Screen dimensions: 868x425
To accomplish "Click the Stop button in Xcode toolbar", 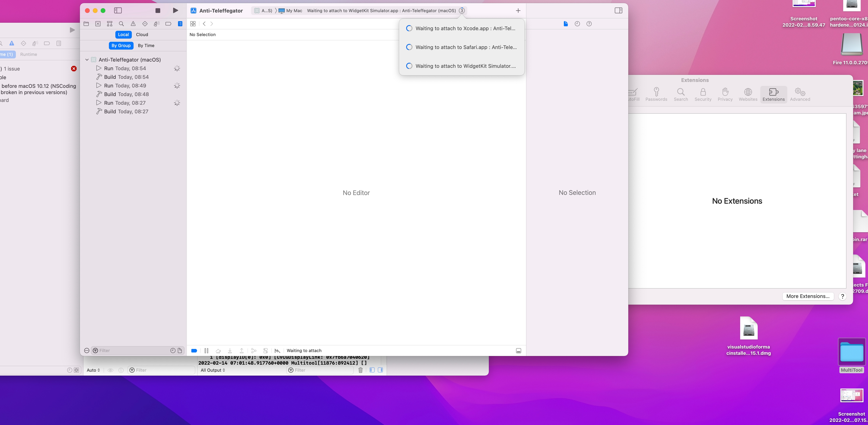I will pos(158,10).
